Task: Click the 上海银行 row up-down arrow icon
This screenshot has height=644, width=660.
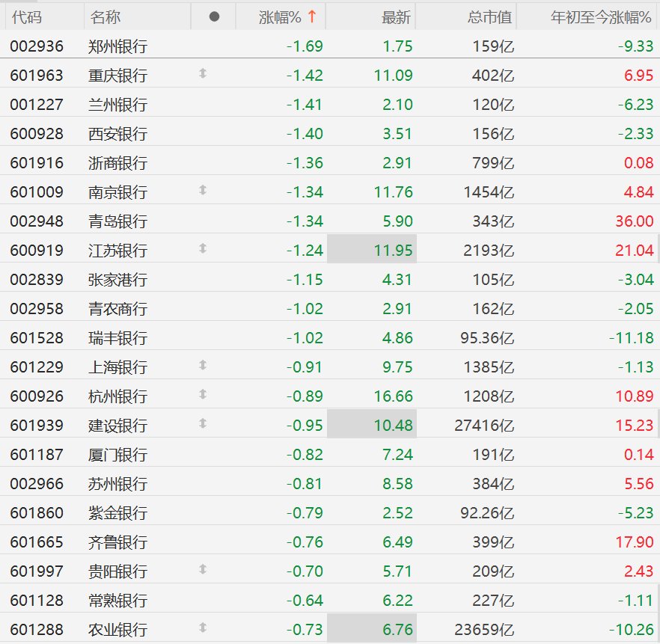Action: (x=203, y=365)
